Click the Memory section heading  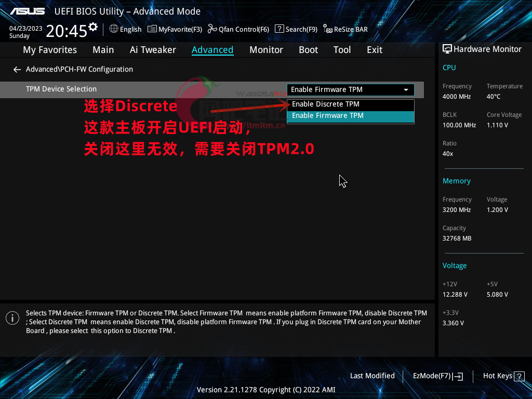(x=456, y=181)
